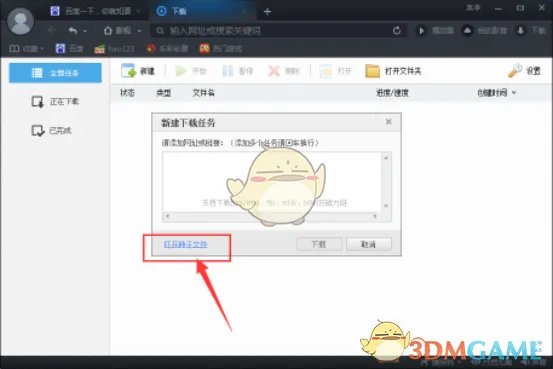Open the hao123 bookmark
The height and width of the screenshot is (369, 553).
pos(114,49)
